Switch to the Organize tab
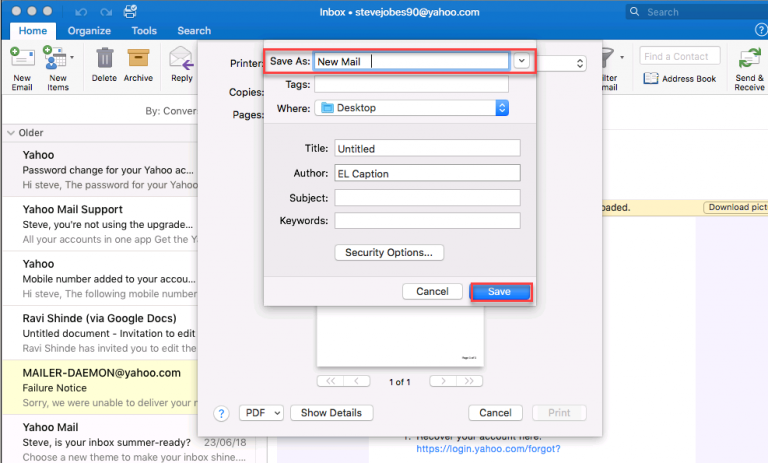Screen dimensions: 768x463 (x=89, y=30)
